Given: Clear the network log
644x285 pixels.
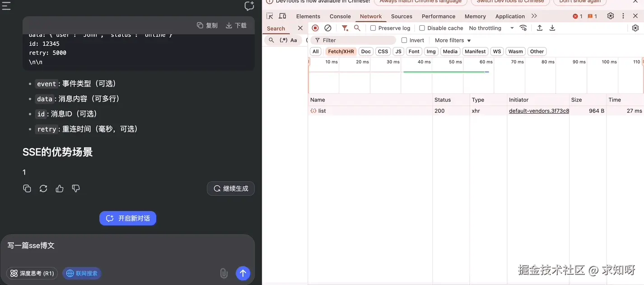Looking at the screenshot, I should point(328,28).
